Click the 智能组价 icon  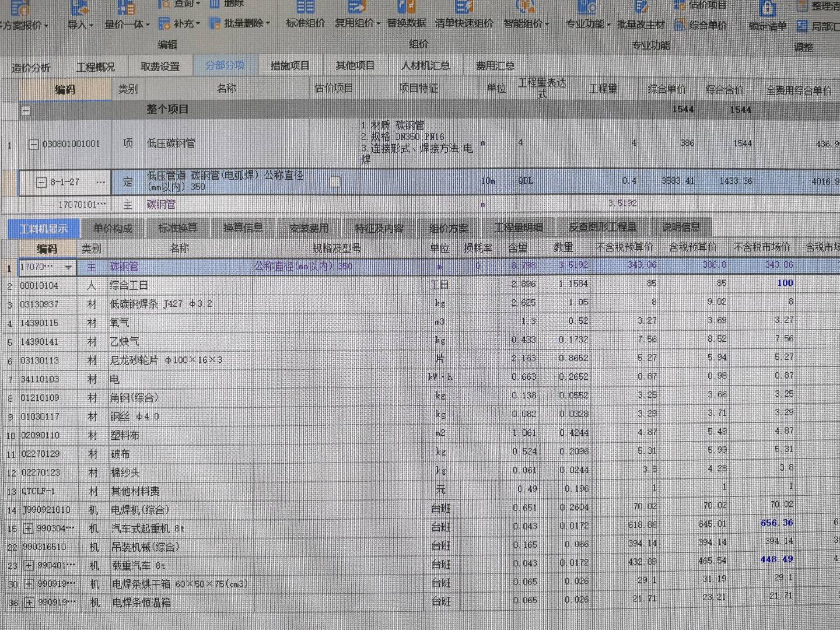click(x=526, y=7)
